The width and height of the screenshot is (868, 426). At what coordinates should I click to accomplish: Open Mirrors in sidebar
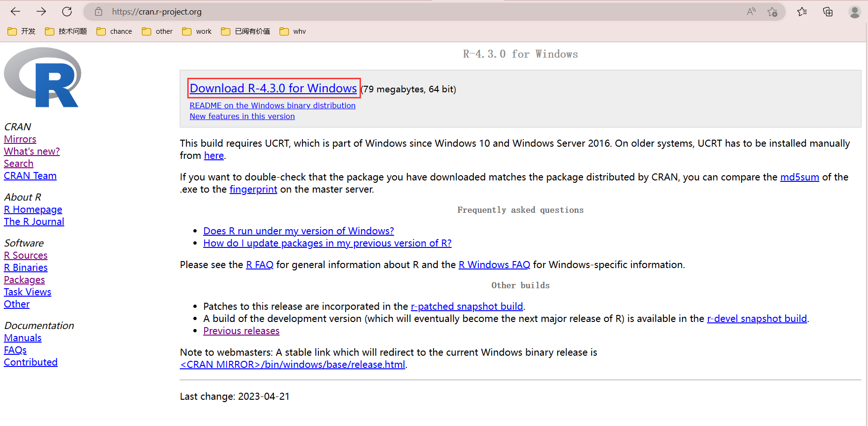click(20, 139)
